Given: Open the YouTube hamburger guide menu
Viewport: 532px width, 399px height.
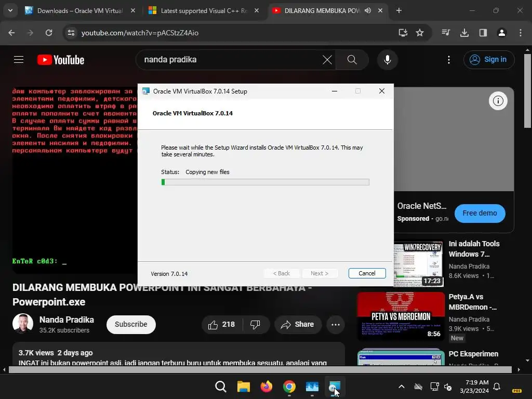Looking at the screenshot, I should pos(19,60).
